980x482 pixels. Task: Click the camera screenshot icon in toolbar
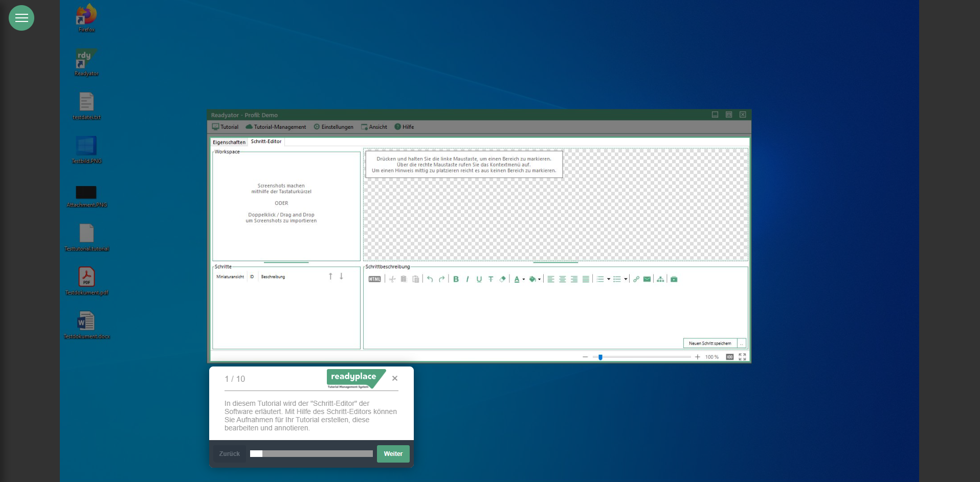[x=674, y=279]
